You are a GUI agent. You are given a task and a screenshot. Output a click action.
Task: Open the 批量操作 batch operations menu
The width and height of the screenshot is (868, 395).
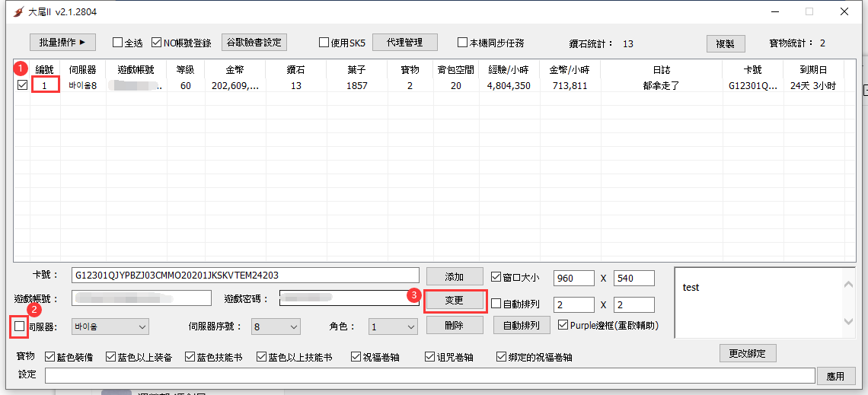62,43
